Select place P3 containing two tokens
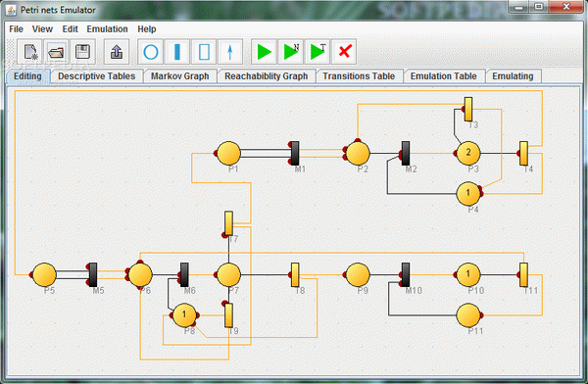Screen dimensions: 588x384 468,153
